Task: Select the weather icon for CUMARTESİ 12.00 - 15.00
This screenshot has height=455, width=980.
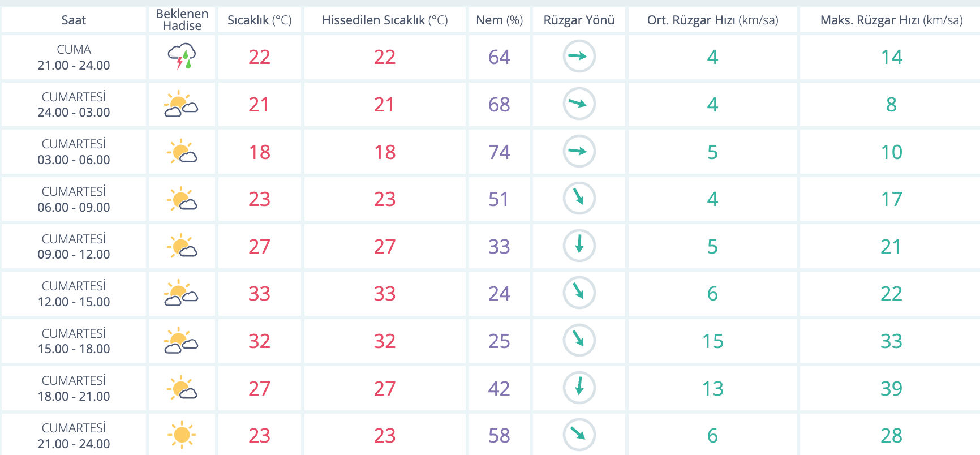Action: click(x=181, y=293)
